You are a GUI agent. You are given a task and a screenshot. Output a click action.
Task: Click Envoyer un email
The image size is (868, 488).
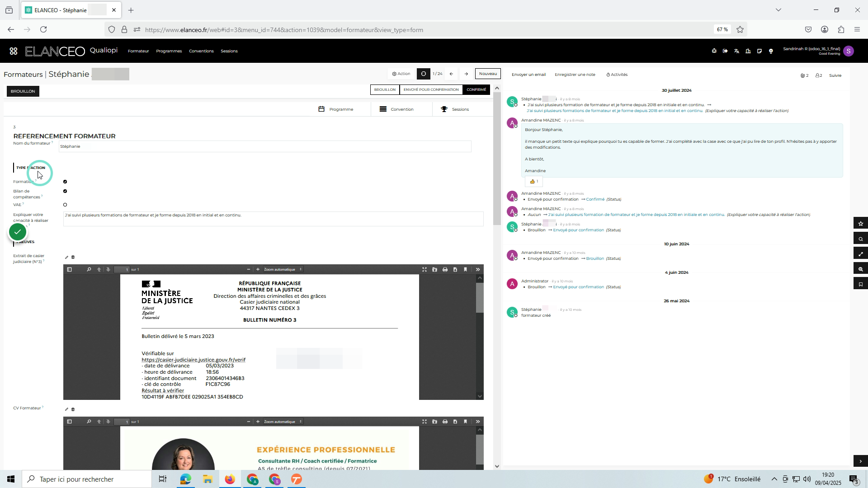pyautogui.click(x=528, y=75)
